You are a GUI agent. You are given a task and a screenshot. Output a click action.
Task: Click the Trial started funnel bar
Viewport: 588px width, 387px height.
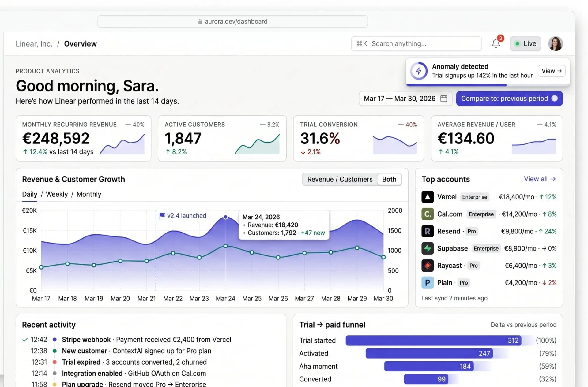click(433, 340)
